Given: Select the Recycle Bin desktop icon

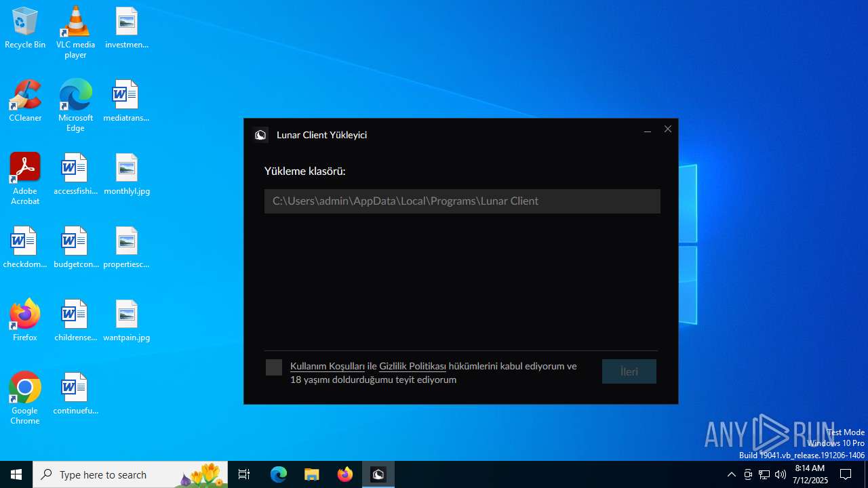Looking at the screenshot, I should tap(25, 28).
